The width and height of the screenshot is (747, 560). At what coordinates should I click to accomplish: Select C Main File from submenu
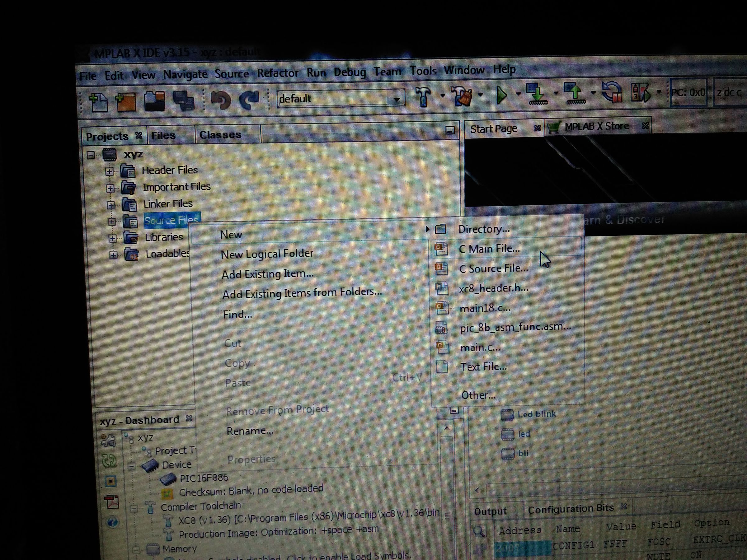[x=489, y=249]
